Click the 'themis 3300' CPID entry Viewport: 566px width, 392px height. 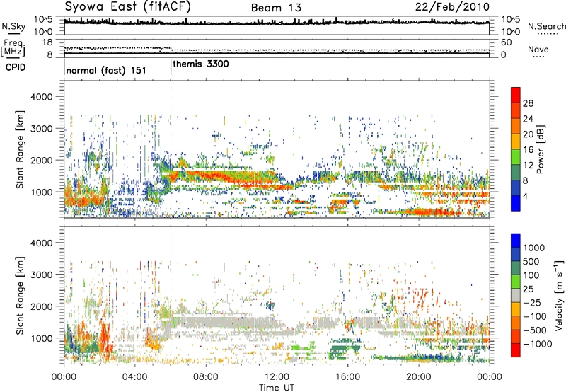pyautogui.click(x=201, y=64)
